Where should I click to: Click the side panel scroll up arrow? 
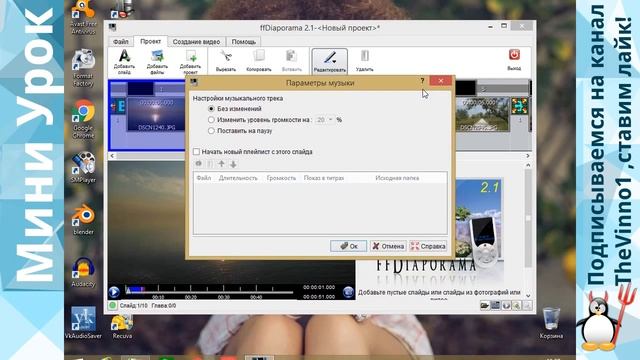(x=528, y=165)
